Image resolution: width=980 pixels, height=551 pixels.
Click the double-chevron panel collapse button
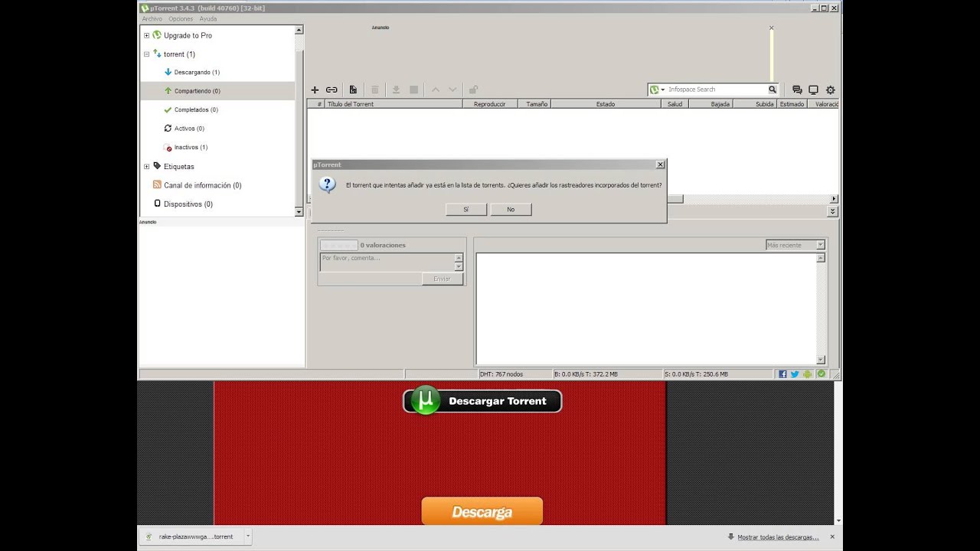[832, 211]
